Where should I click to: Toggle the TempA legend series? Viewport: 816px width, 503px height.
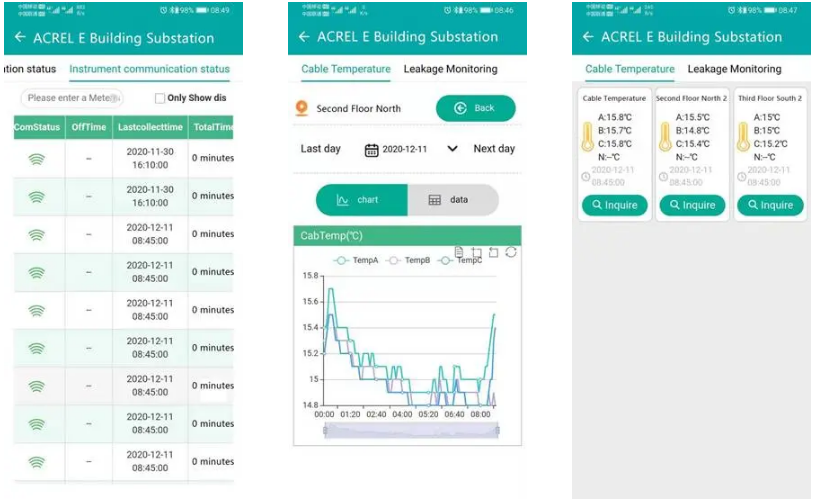(x=357, y=260)
